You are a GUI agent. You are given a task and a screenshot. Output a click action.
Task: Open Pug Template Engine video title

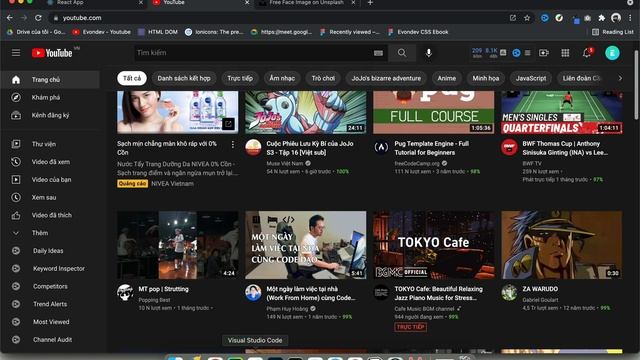[431, 148]
